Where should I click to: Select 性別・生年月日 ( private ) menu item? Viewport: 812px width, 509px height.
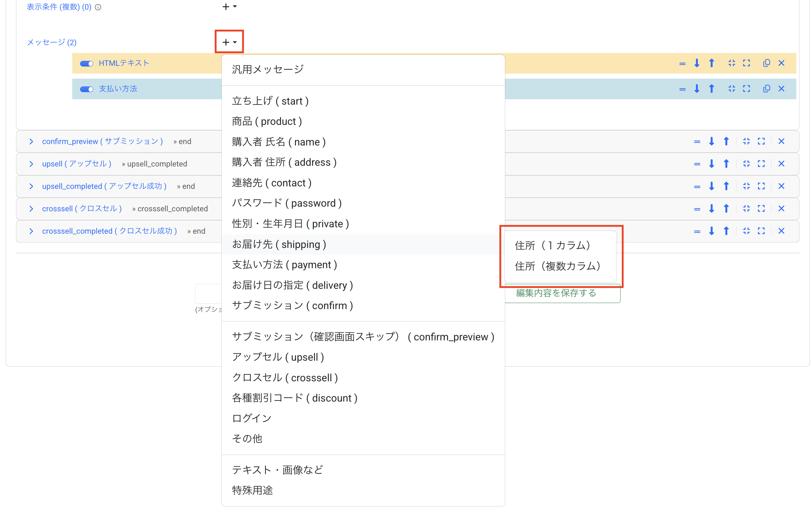(x=363, y=224)
